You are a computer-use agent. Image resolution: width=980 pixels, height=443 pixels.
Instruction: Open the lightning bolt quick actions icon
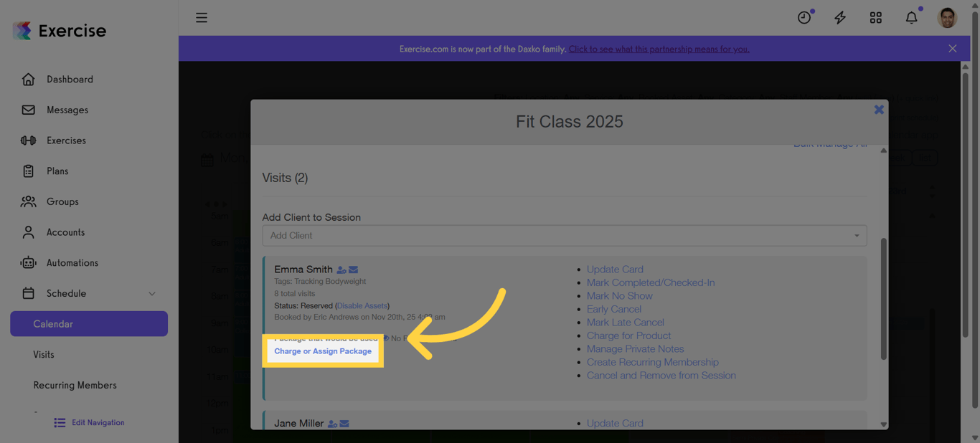[840, 18]
